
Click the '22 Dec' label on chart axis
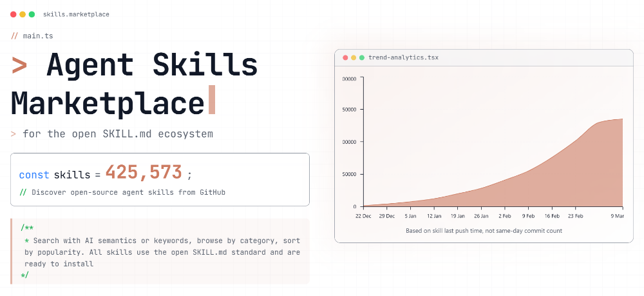365,216
